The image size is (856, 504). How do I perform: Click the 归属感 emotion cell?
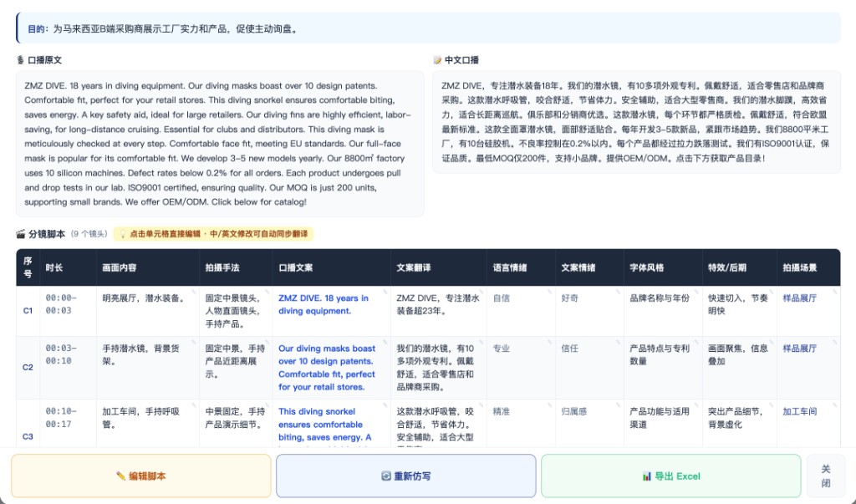click(589, 424)
